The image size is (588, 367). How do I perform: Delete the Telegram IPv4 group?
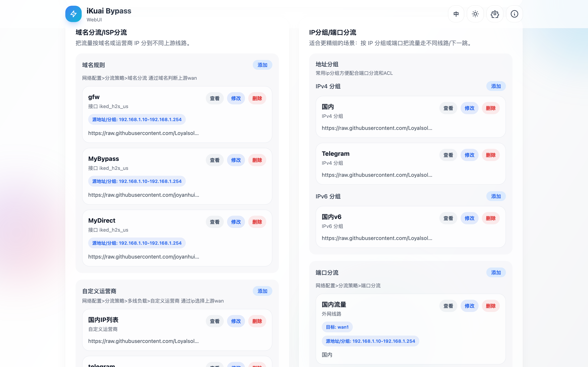[x=491, y=155]
